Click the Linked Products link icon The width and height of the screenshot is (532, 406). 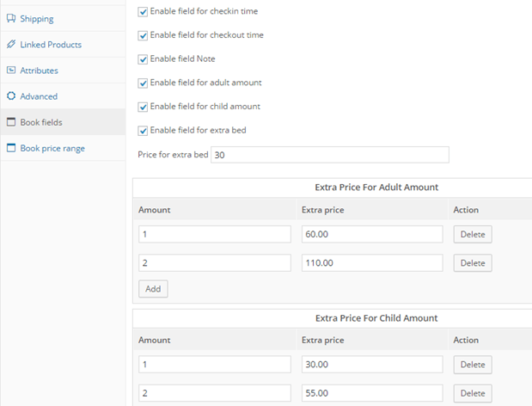[11, 44]
